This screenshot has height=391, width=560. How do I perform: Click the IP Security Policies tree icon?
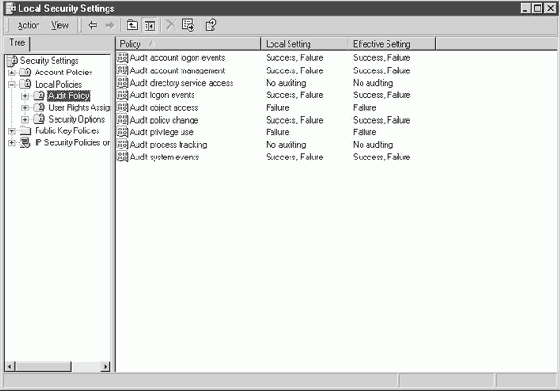click(x=25, y=142)
